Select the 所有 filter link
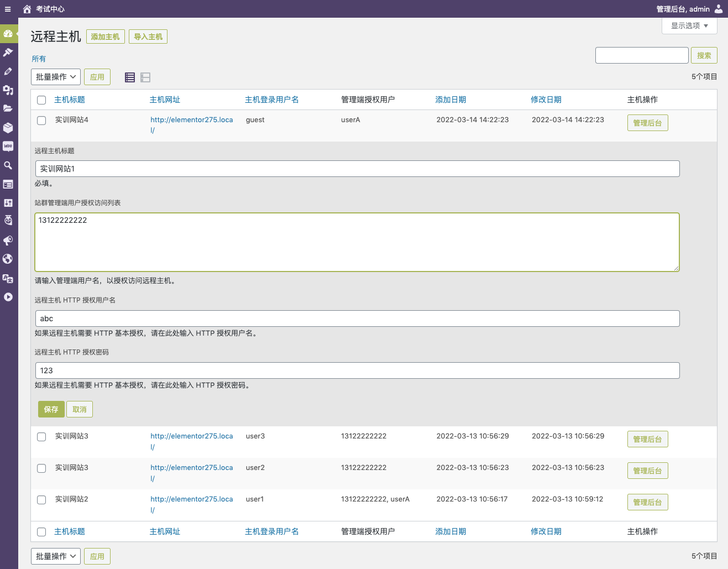 (39, 59)
